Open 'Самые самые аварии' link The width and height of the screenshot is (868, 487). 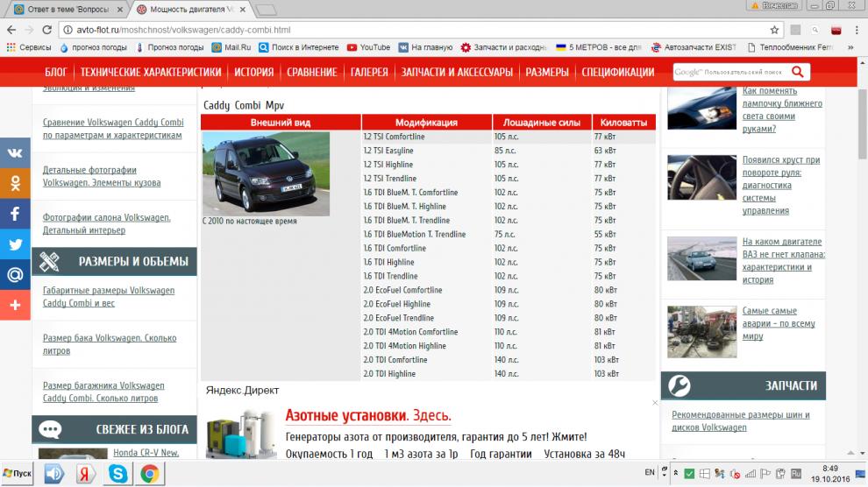click(779, 323)
